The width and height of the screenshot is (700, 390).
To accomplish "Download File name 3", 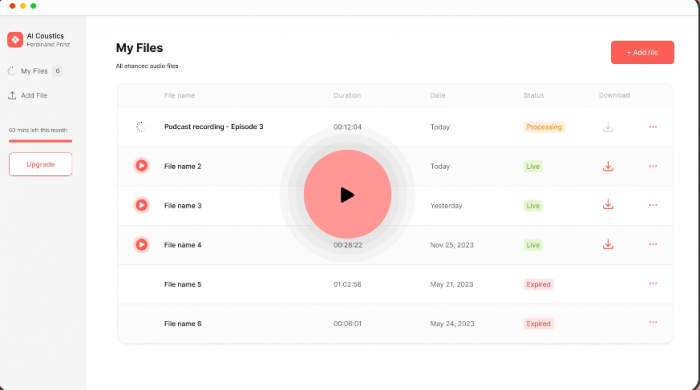I will (x=608, y=205).
